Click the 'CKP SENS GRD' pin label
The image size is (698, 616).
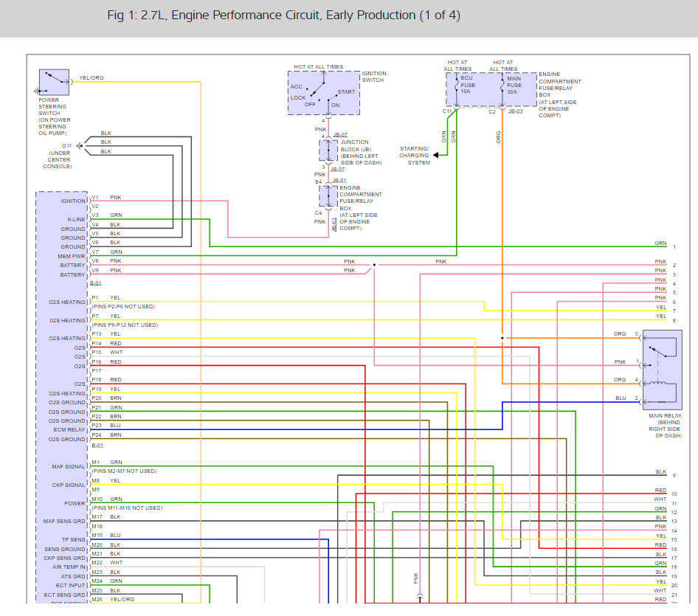(64, 558)
